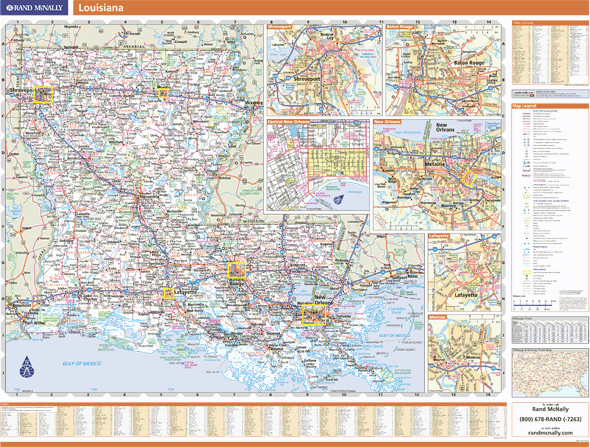Select the yellow inset box around Shreveport on the main map

click(43, 94)
